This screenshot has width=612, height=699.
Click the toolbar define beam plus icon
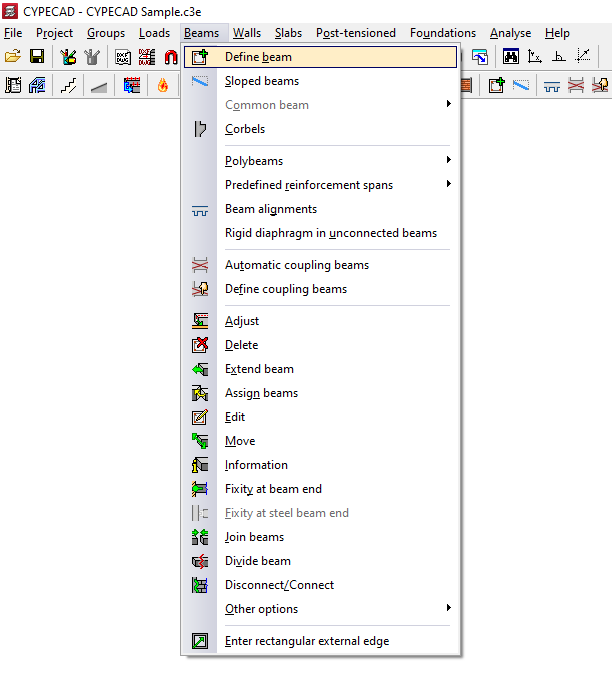pos(497,85)
